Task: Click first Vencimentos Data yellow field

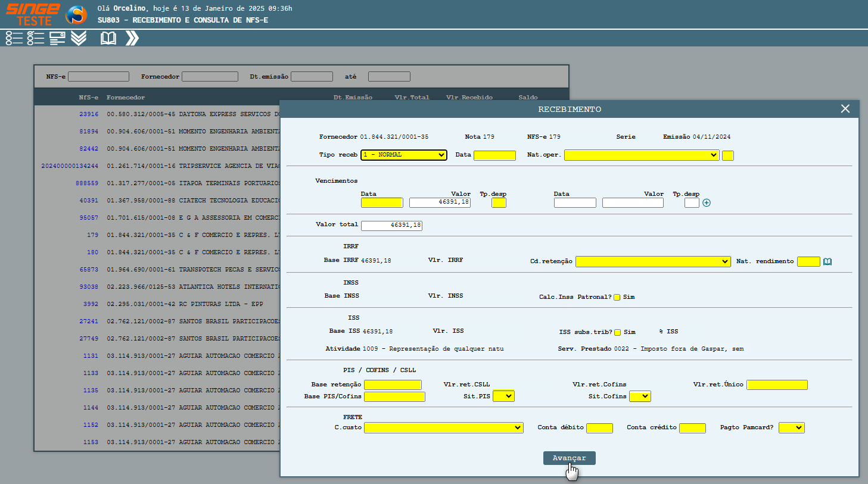Action: pos(382,203)
